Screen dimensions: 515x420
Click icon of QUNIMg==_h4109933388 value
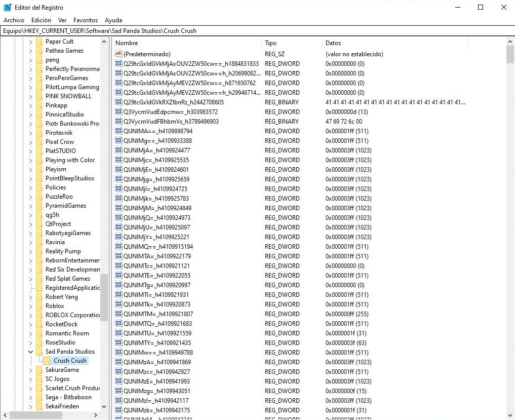(118, 141)
